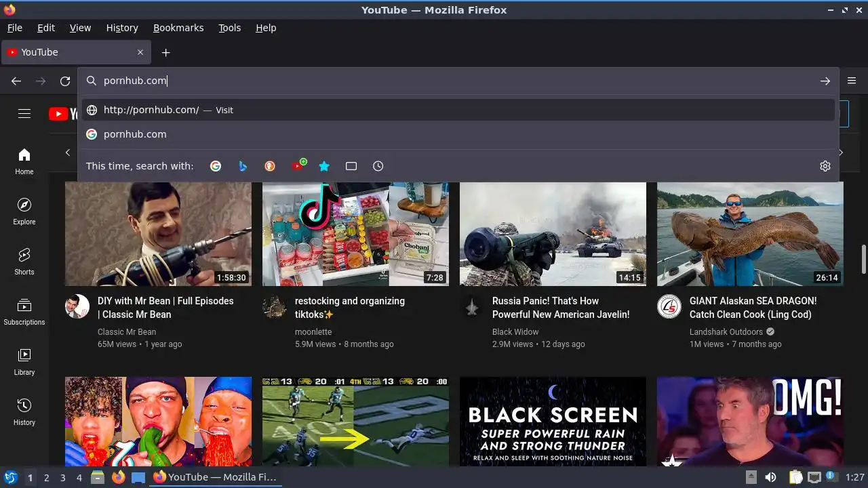Activate YouTube — Mozilla Firefox taskbar button
Screen dimensions: 868x488
[216, 478]
